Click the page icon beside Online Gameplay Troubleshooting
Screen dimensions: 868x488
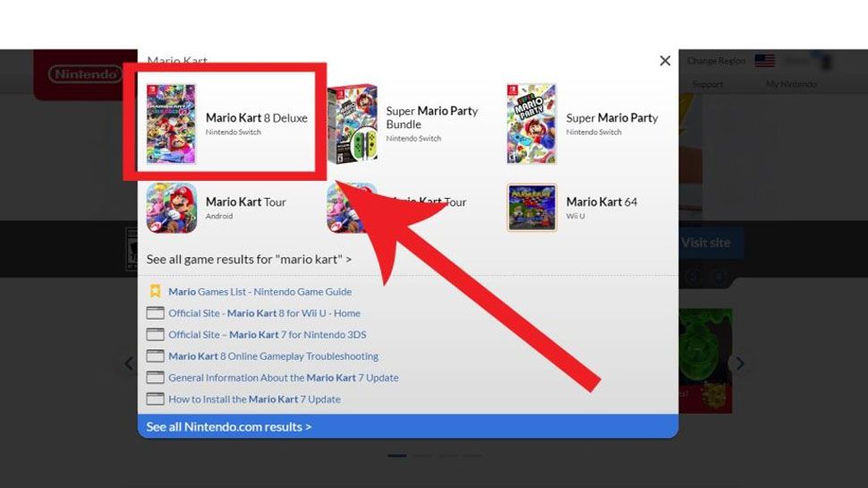[x=155, y=356]
